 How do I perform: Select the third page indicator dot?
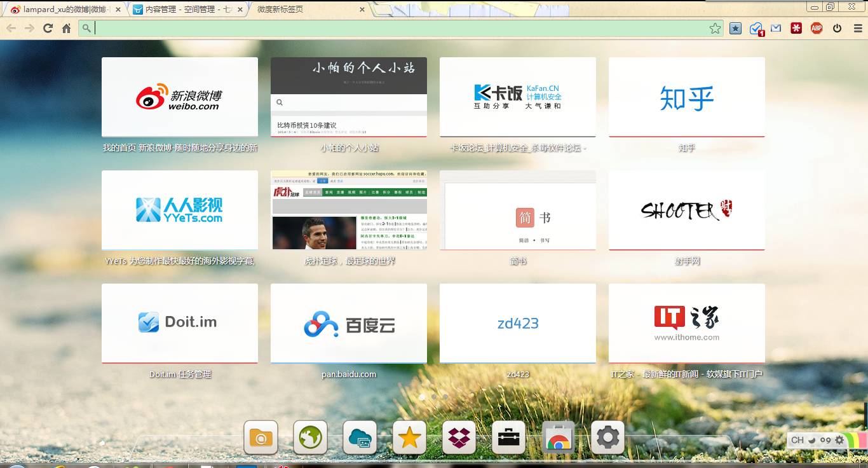pos(445,397)
